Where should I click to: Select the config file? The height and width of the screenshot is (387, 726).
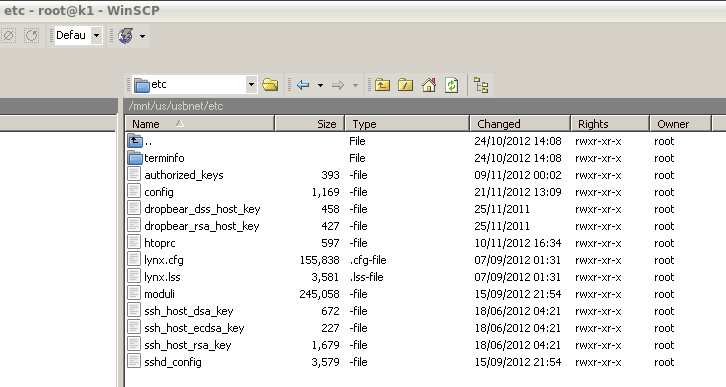click(x=159, y=192)
